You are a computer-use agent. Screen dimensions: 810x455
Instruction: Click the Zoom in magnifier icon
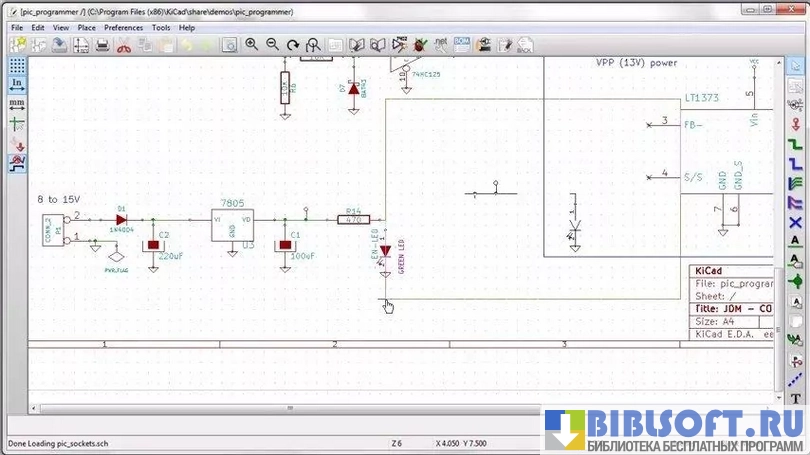pos(251,45)
